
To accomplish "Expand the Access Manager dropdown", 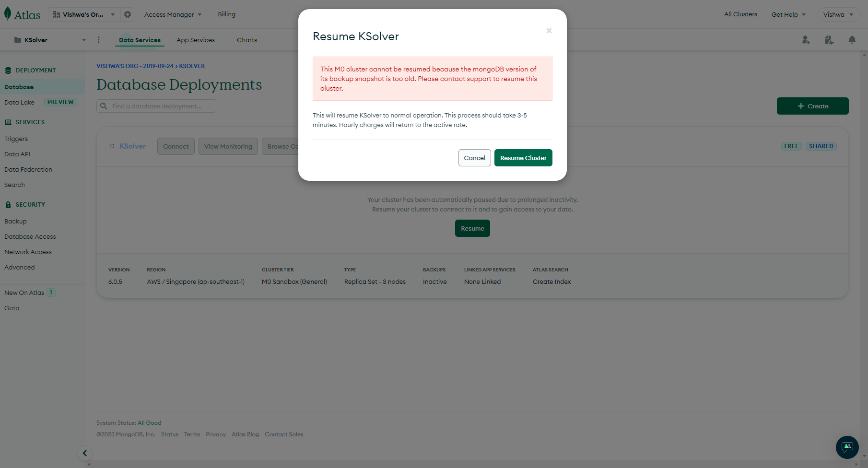I will pyautogui.click(x=173, y=14).
